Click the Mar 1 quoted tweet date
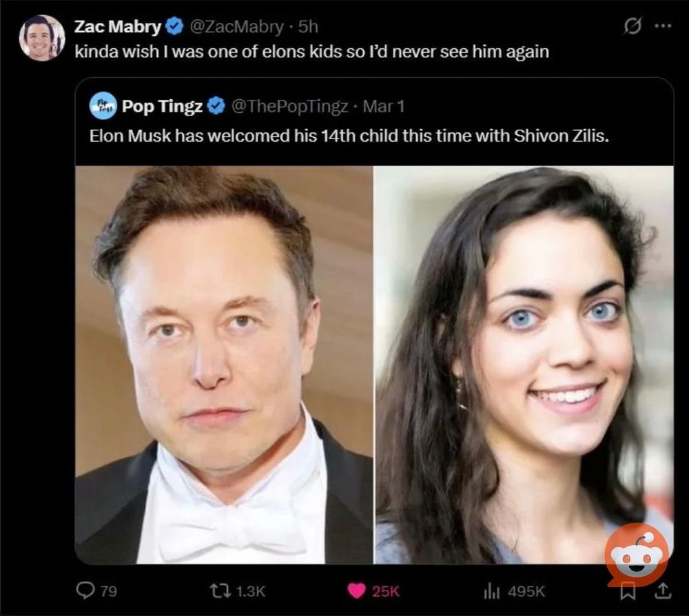This screenshot has width=689, height=616. 383,106
